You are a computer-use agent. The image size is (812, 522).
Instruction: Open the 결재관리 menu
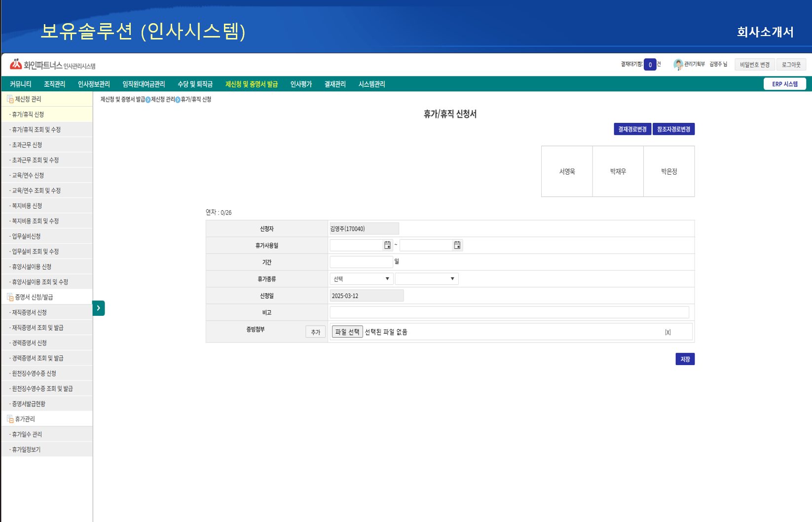tap(334, 84)
